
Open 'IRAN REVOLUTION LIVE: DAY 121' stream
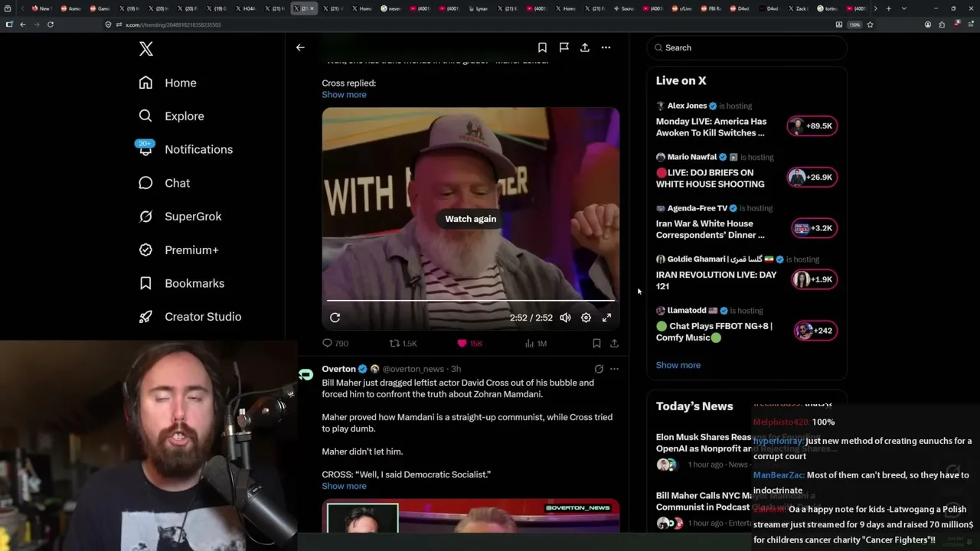point(717,281)
